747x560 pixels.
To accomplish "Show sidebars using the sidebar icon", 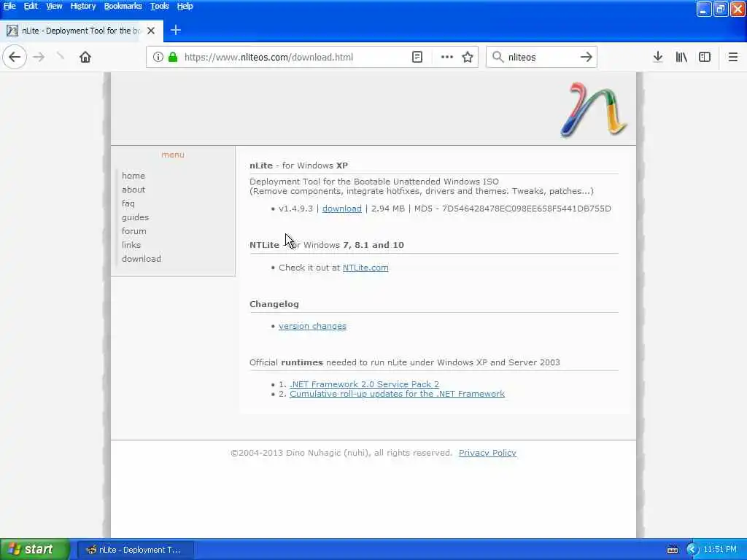I will [705, 57].
